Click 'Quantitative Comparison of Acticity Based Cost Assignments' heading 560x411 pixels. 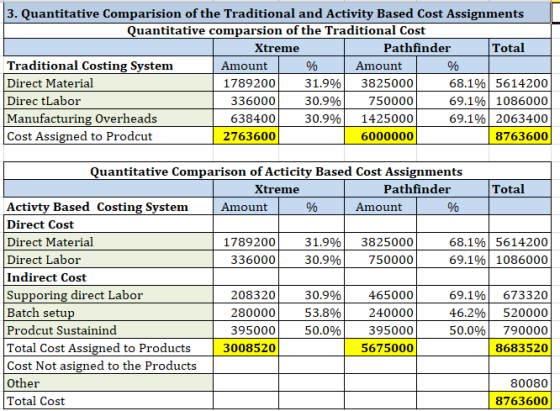tap(277, 171)
